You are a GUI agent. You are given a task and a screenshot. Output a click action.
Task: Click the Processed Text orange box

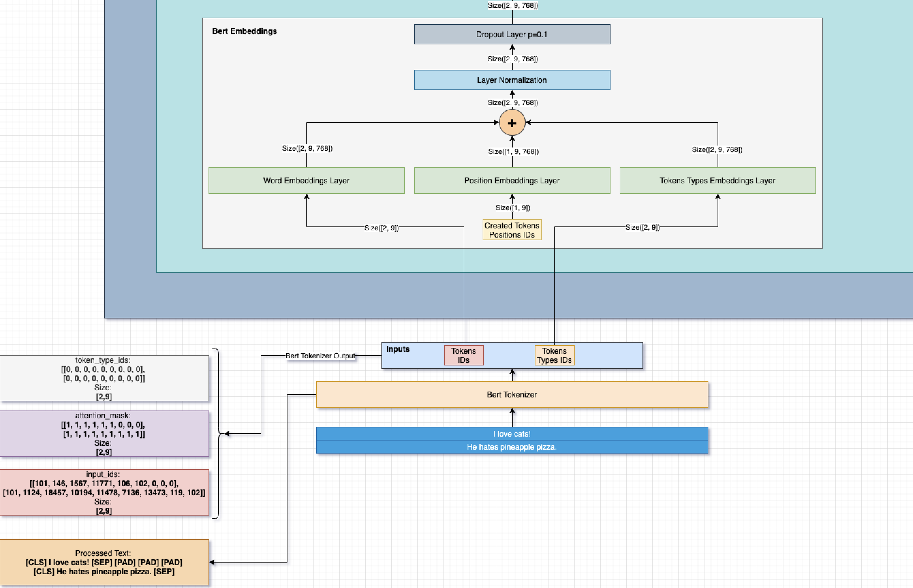pyautogui.click(x=104, y=563)
